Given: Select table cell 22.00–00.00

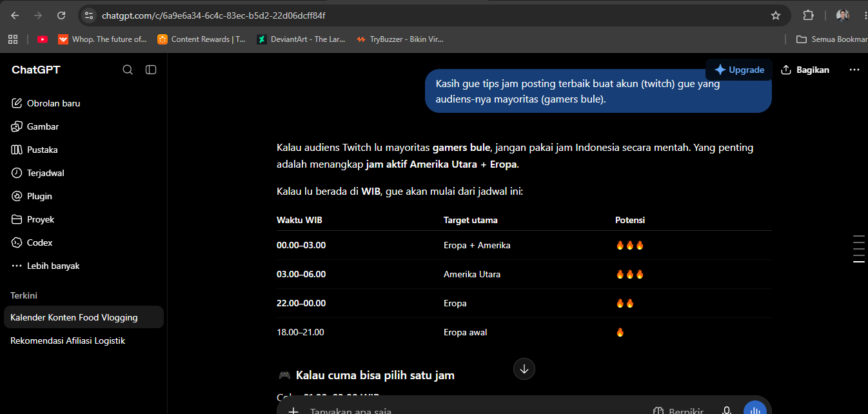Looking at the screenshot, I should (301, 303).
